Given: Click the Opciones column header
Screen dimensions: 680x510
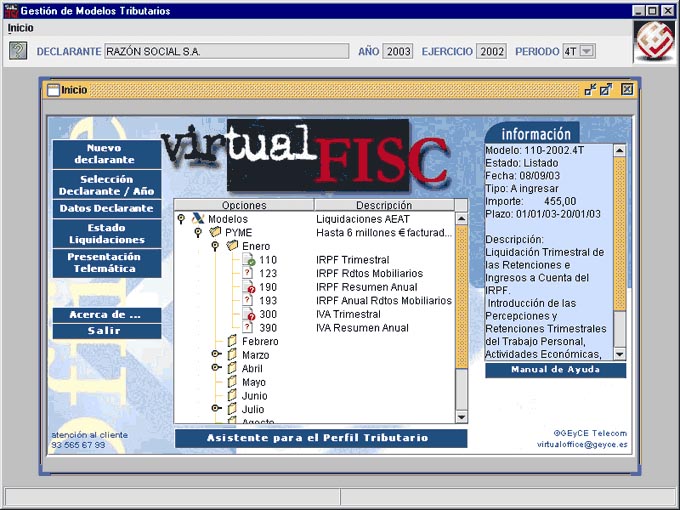Looking at the screenshot, I should click(x=244, y=205).
